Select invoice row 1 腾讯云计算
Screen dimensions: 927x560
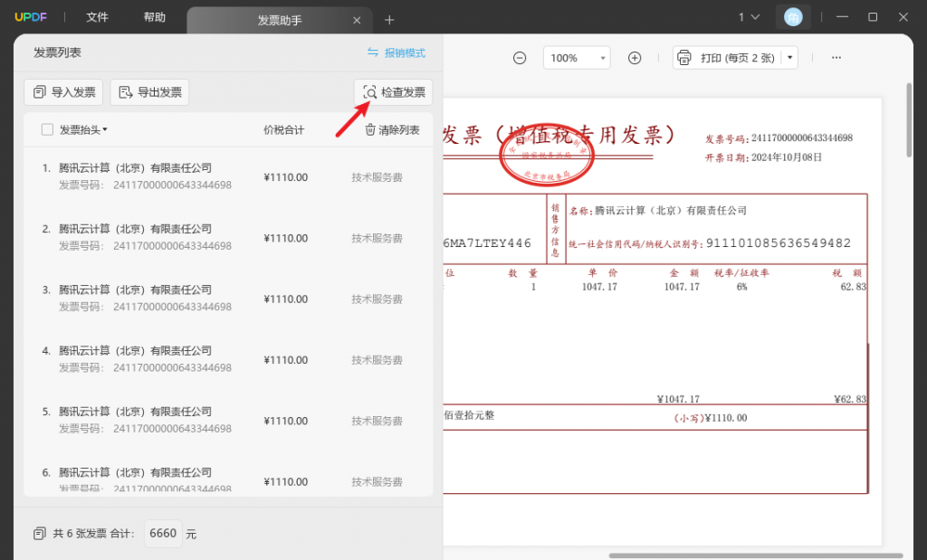point(228,176)
